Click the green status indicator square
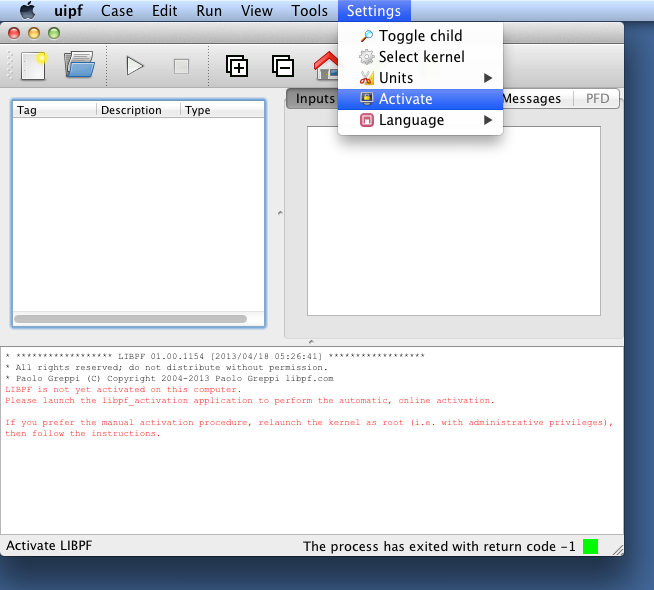The image size is (654, 590). tap(590, 546)
